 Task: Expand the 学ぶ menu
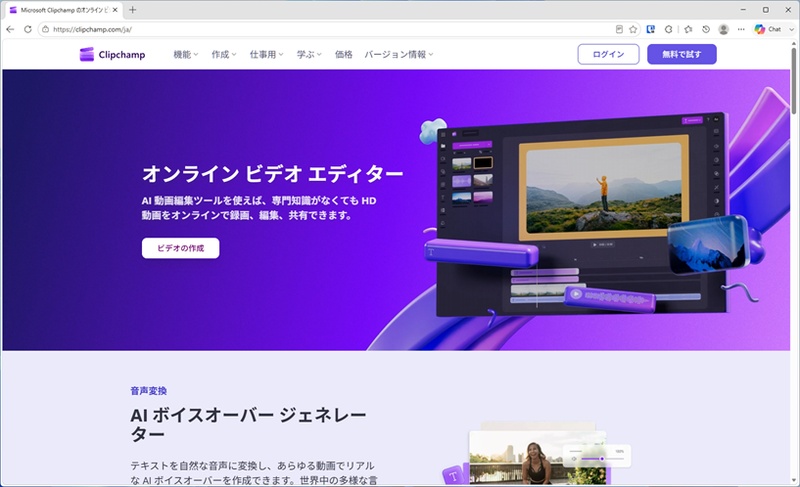coord(309,55)
